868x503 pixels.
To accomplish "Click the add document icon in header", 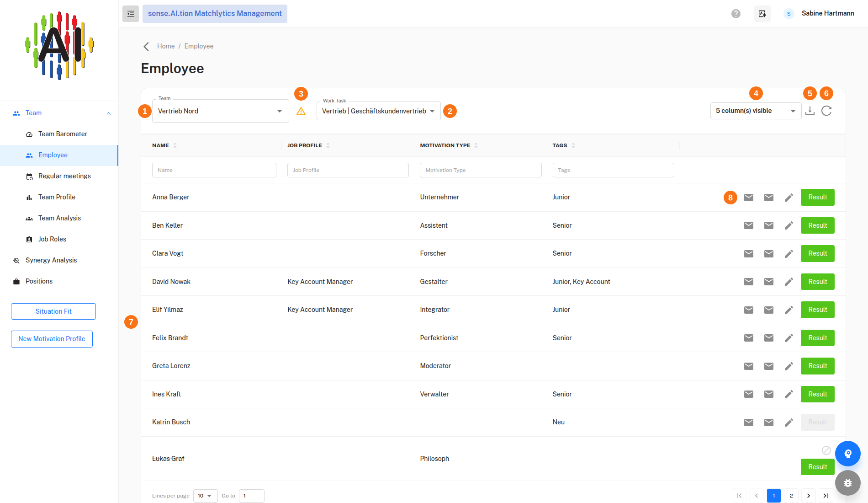I will pos(762,14).
